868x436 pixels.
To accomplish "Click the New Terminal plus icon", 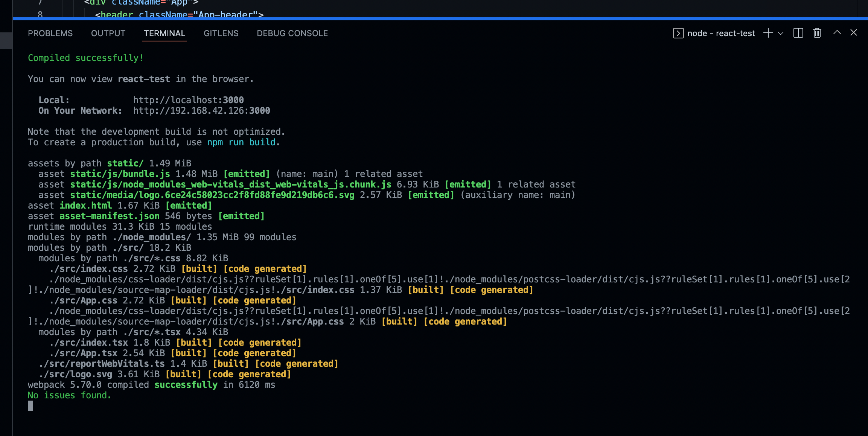I will (x=768, y=33).
